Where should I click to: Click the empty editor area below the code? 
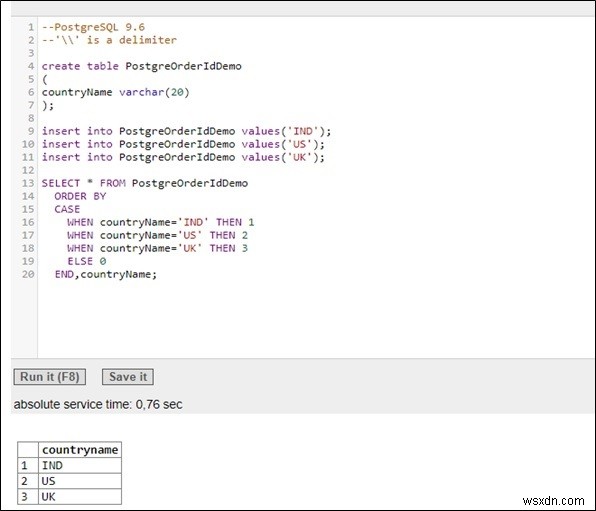click(315, 319)
